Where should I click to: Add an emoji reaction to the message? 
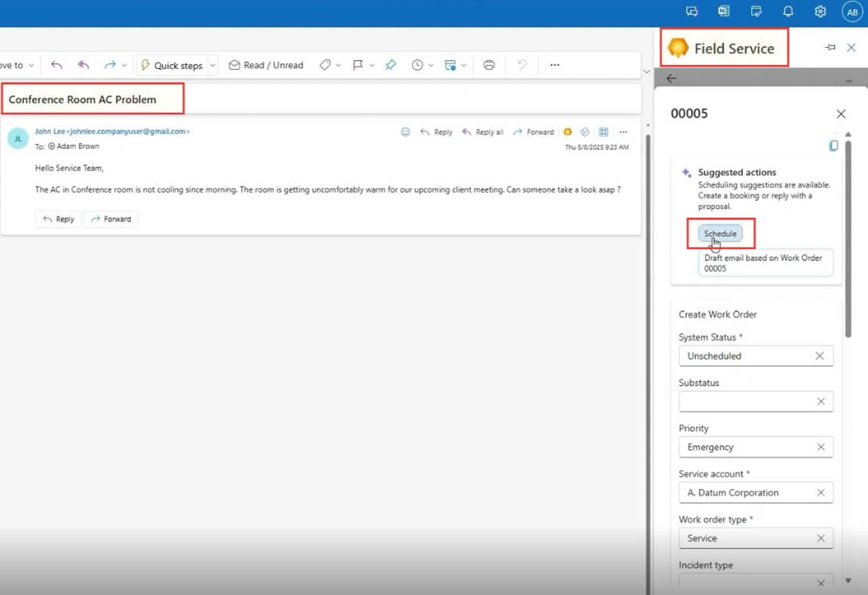406,132
